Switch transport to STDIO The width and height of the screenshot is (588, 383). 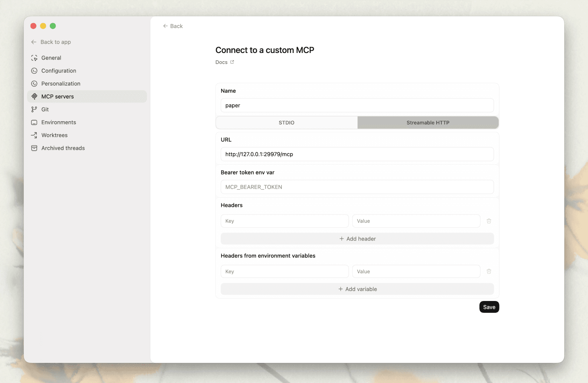tap(287, 122)
